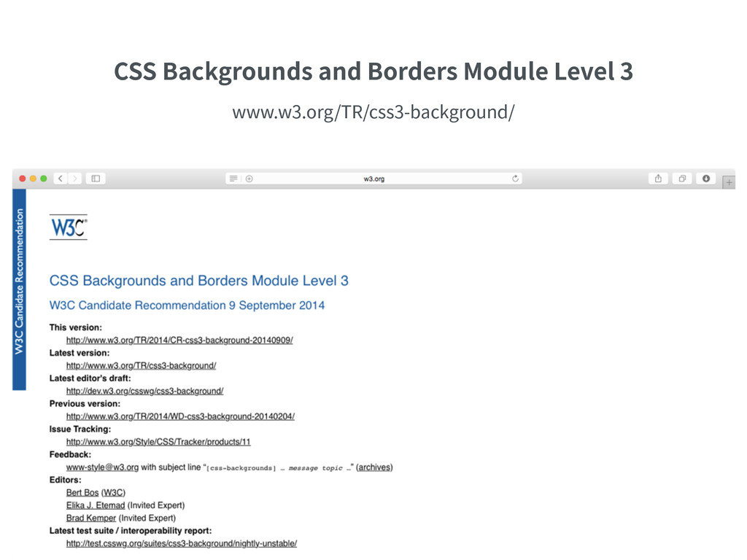This screenshot has height=560, width=747.
Task: Click the Editors: label text
Action: point(65,480)
